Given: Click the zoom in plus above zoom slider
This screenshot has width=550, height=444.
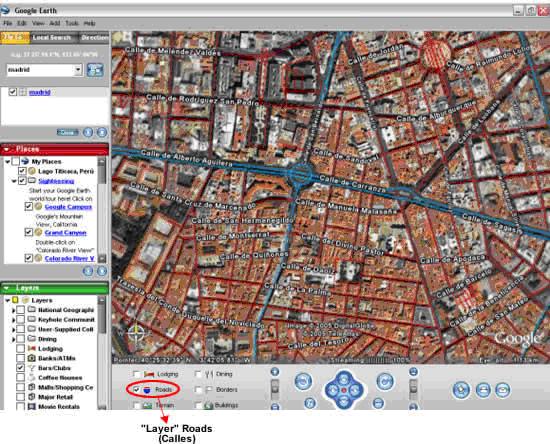Looking at the screenshot, I should point(275,372).
